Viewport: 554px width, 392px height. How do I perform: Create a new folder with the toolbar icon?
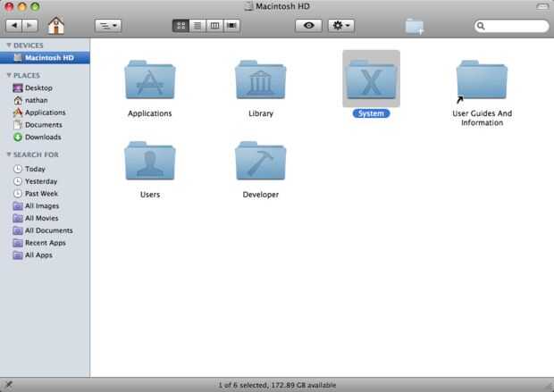coord(415,26)
